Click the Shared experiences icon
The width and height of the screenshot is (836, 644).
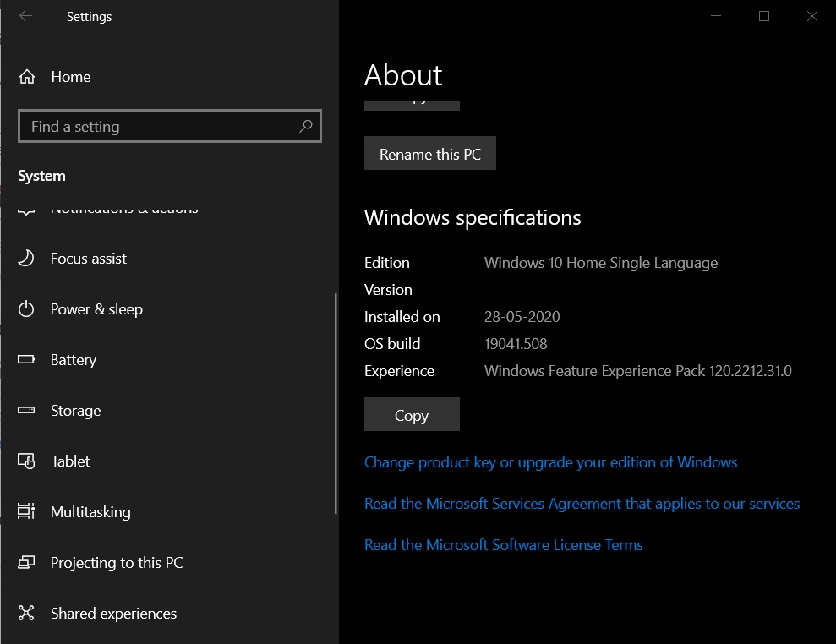pyautogui.click(x=26, y=613)
